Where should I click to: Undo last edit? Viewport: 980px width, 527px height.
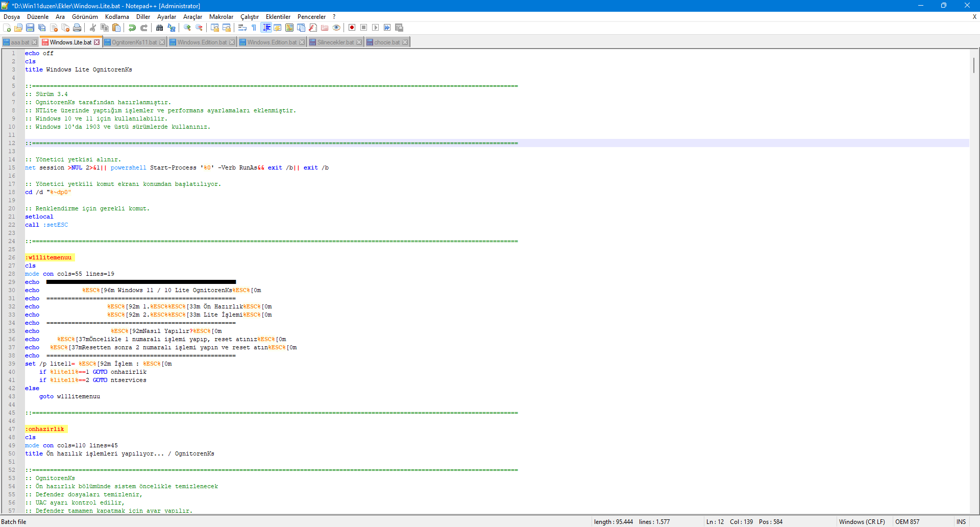pyautogui.click(x=132, y=28)
